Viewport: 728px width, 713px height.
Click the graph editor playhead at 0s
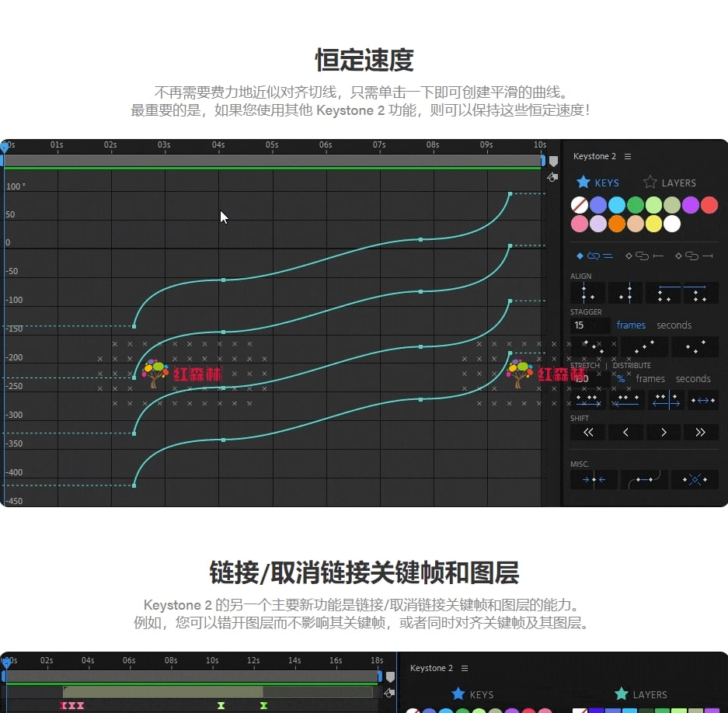5,147
